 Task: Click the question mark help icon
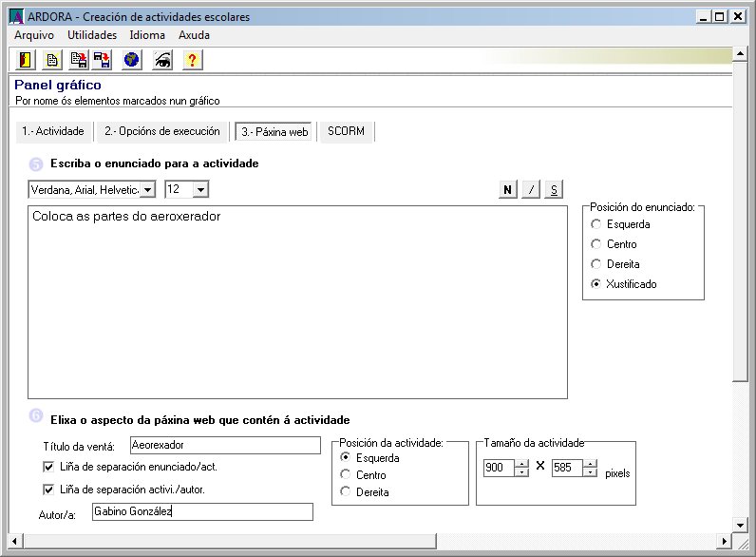(x=192, y=60)
